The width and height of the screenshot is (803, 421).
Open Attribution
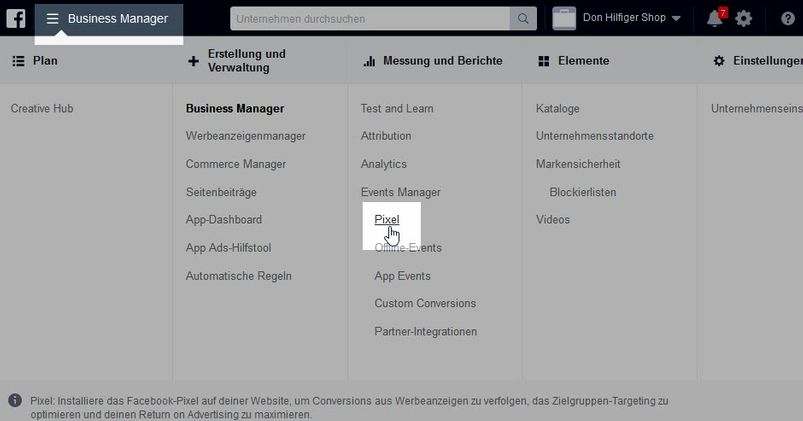(x=386, y=136)
